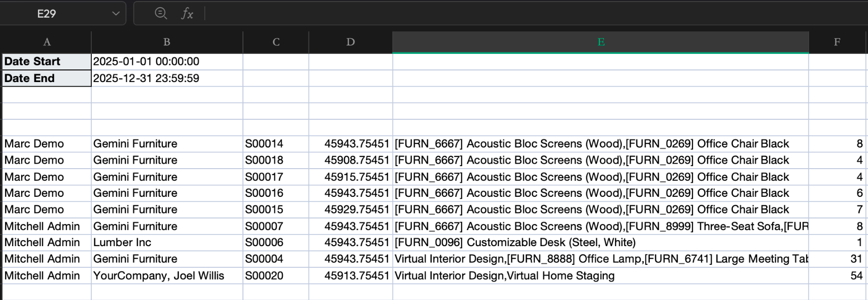This screenshot has width=868, height=300.
Task: Select order number cell S00014
Action: pyautogui.click(x=276, y=144)
